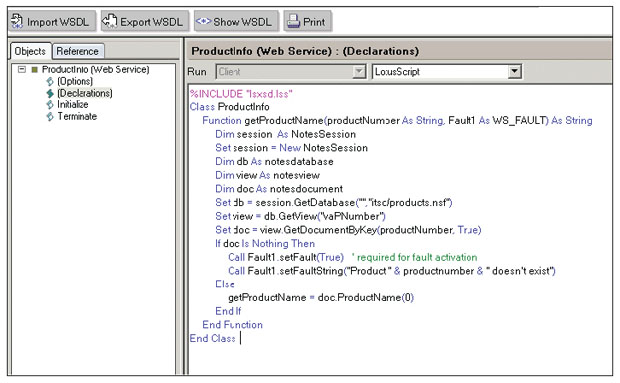Switch to the Reference tab
Screen dimensions: 620x383
point(78,51)
